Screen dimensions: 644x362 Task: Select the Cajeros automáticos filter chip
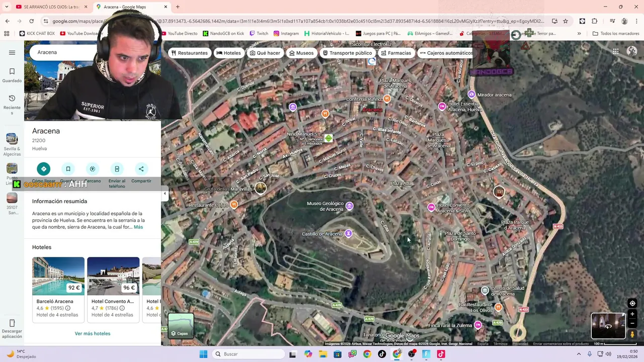pyautogui.click(x=446, y=53)
